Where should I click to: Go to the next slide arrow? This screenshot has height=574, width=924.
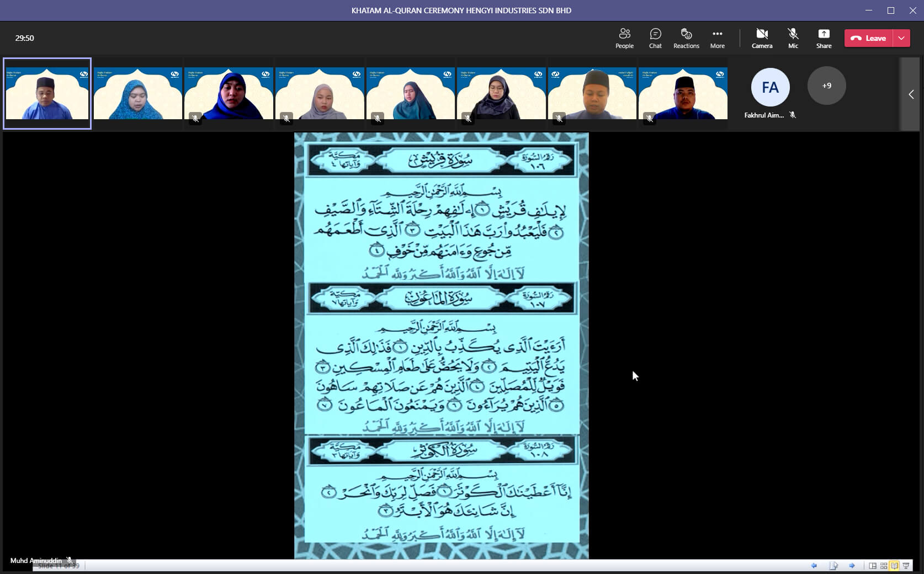[852, 566]
